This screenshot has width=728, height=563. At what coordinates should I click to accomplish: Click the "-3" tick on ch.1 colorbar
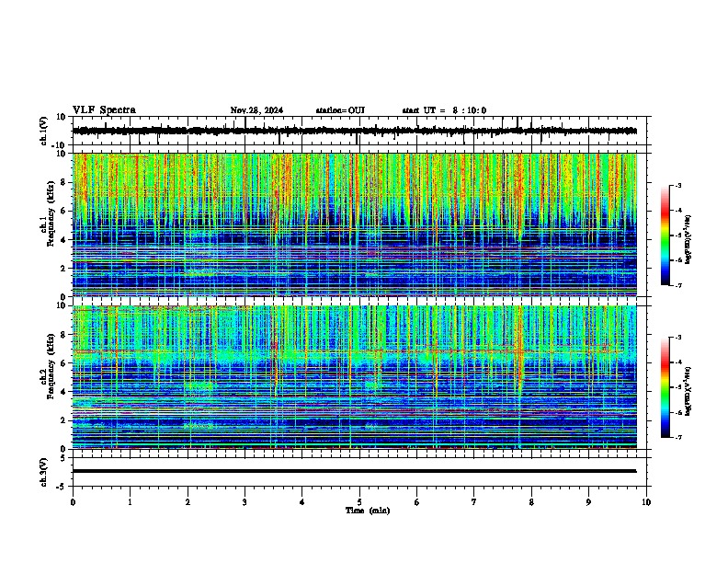pyautogui.click(x=678, y=185)
